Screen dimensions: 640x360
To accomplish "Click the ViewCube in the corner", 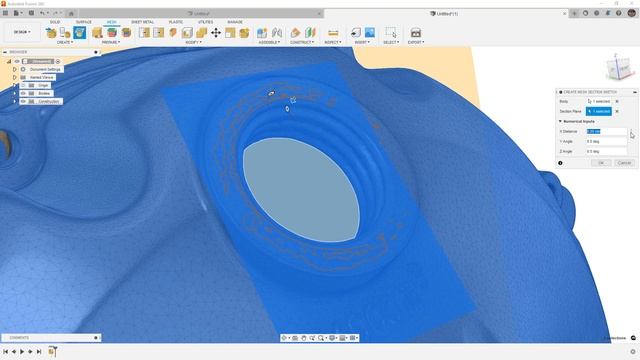I will pyautogui.click(x=619, y=68).
